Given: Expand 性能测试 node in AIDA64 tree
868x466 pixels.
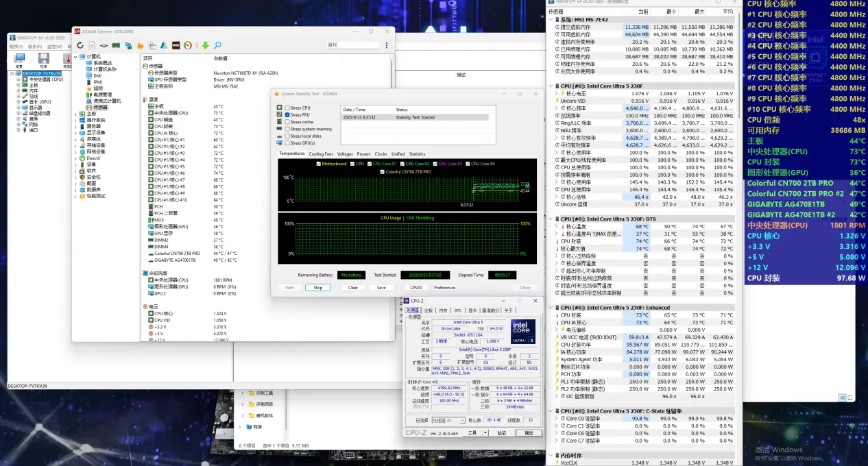Looking at the screenshot, I should click(75, 196).
